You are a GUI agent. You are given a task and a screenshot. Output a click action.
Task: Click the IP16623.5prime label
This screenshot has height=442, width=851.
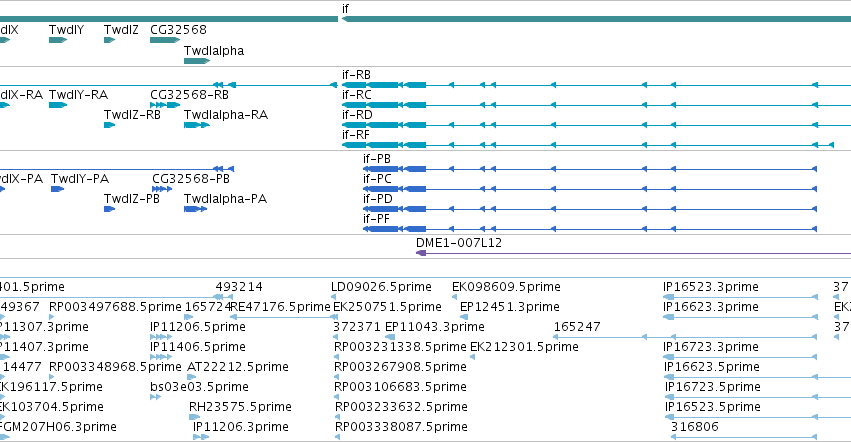(x=712, y=368)
